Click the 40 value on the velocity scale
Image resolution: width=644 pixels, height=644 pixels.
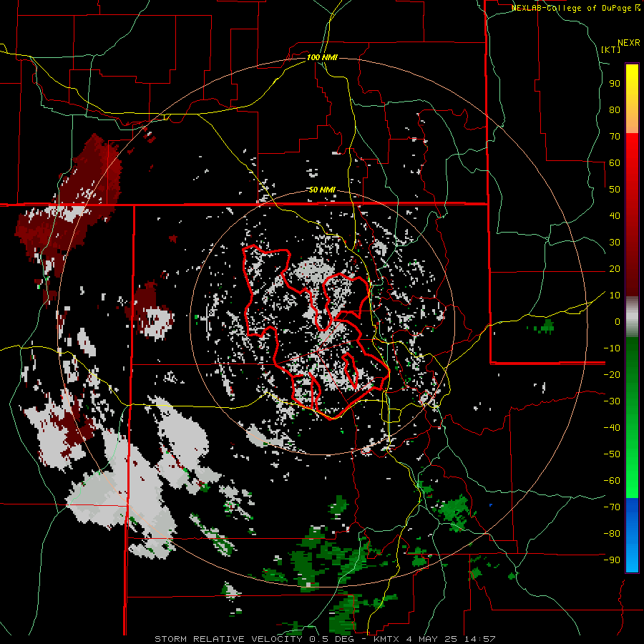(x=615, y=216)
